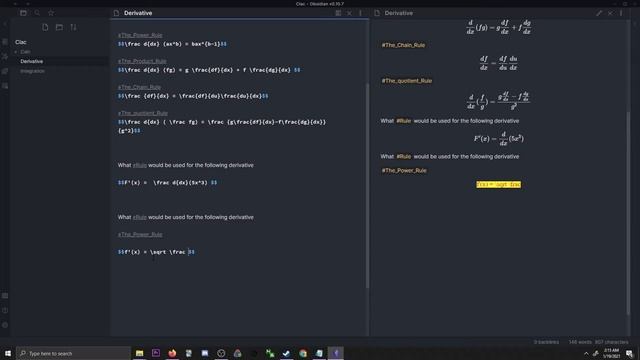Open the starred notes sidebar tab
Screen dimensions: 640x360
(51, 13)
